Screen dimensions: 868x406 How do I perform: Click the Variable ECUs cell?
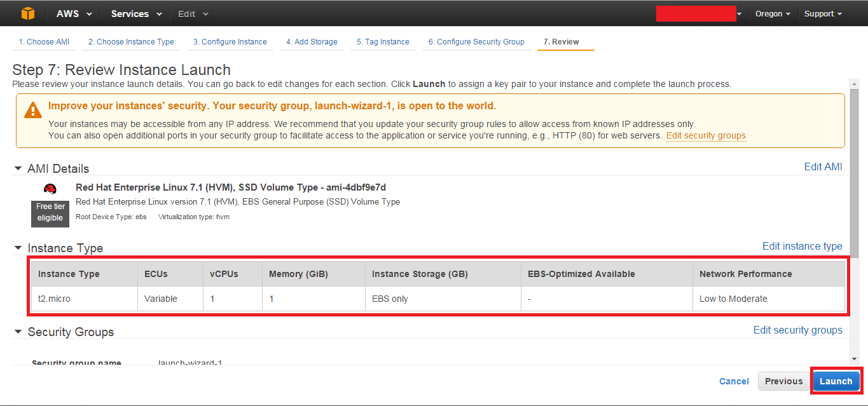[x=170, y=299]
